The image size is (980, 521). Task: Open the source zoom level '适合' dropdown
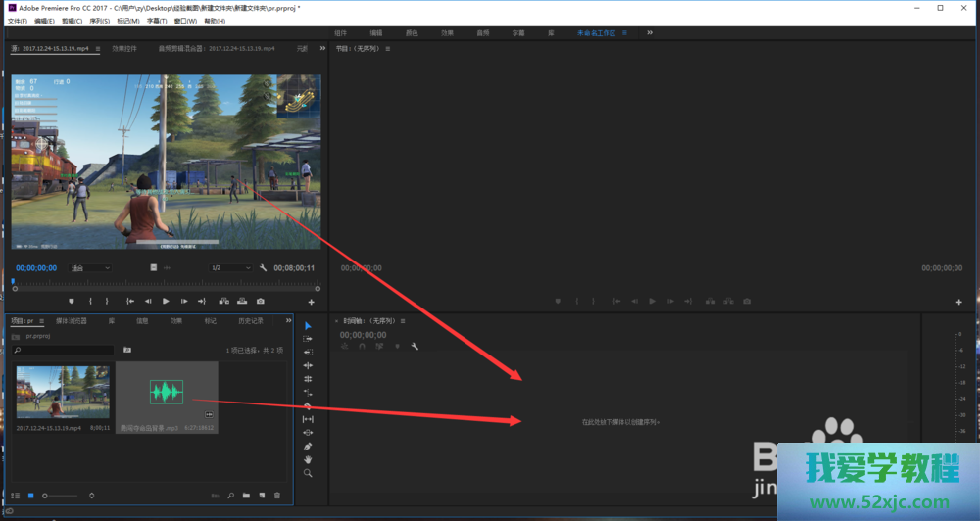coord(90,268)
